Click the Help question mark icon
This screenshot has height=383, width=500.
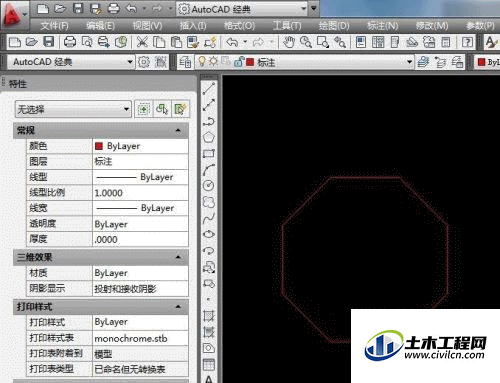[x=467, y=42]
